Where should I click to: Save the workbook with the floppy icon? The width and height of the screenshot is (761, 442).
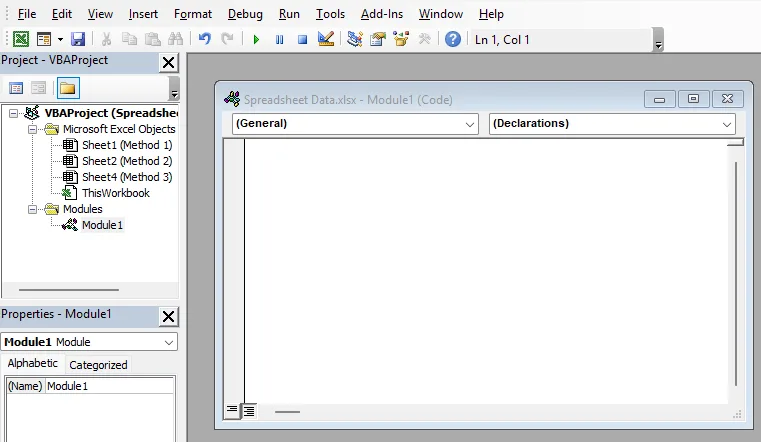[x=78, y=39]
